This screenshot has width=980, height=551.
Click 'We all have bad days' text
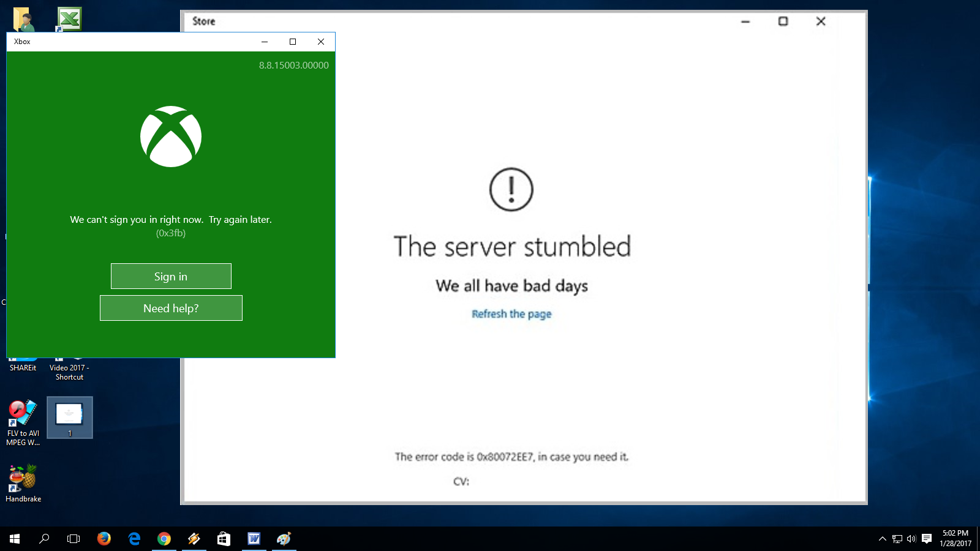pyautogui.click(x=512, y=286)
